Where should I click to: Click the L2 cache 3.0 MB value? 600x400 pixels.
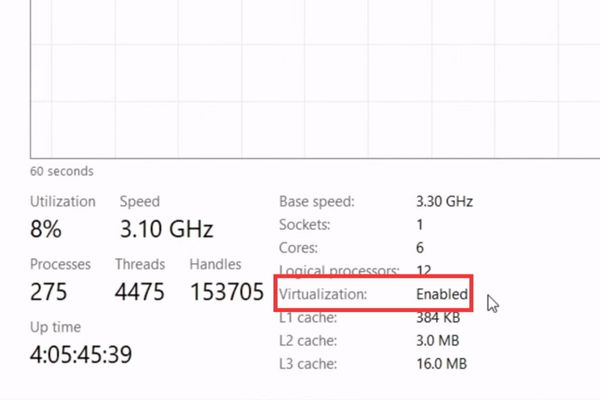[x=437, y=341]
